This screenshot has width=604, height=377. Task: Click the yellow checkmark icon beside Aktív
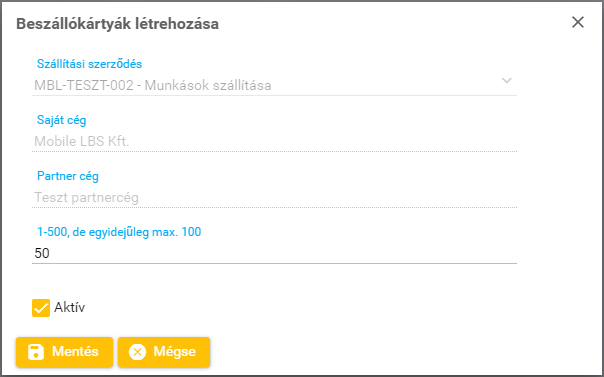(x=41, y=308)
